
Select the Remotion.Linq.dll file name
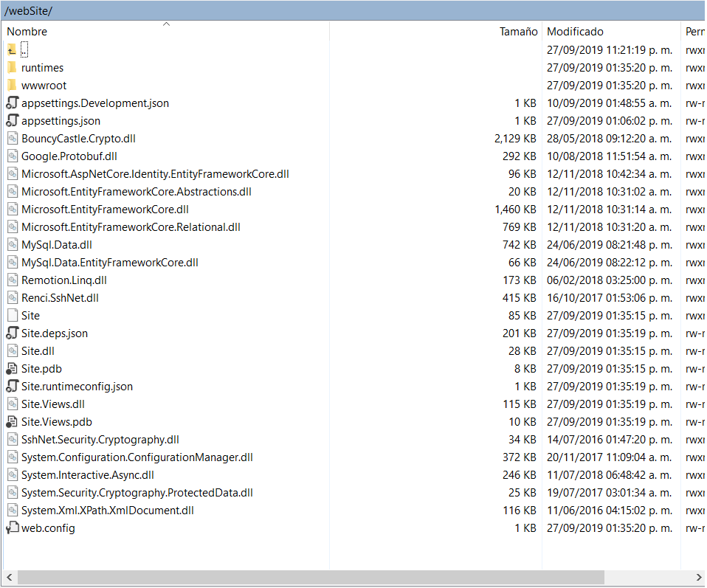64,280
